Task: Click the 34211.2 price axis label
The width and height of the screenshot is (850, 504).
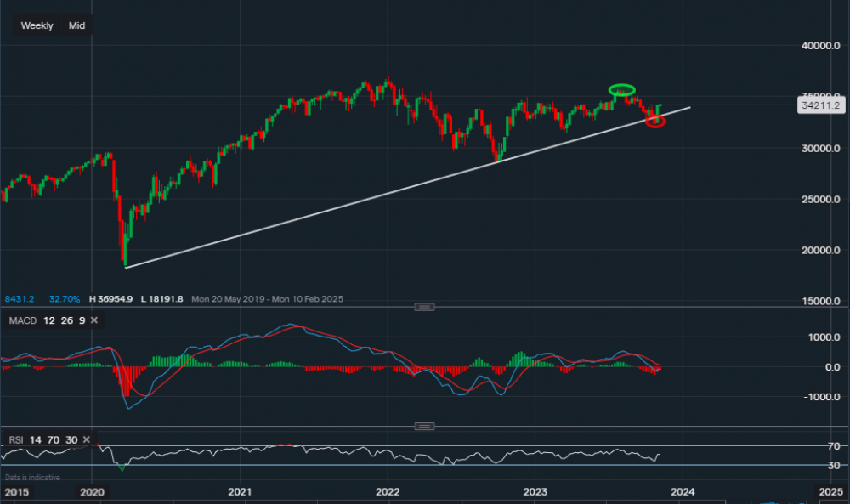Action: 821,105
